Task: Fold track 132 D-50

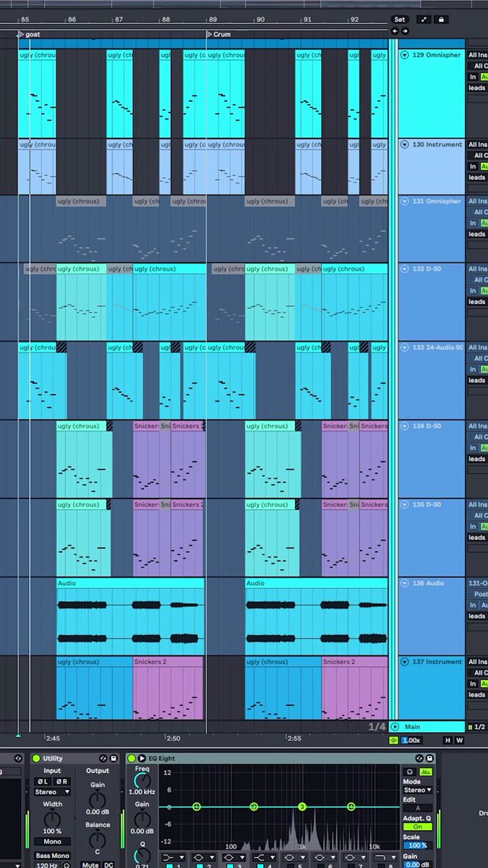Action: [x=405, y=268]
